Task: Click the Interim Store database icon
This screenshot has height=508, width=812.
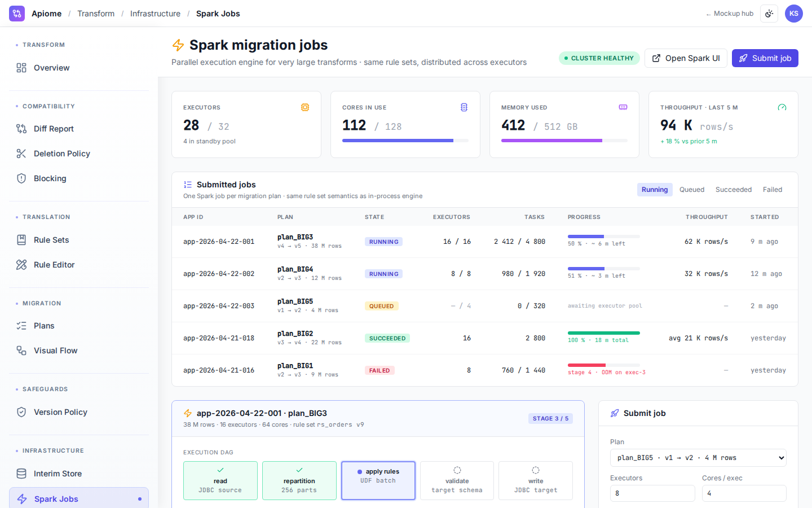Action: point(21,474)
